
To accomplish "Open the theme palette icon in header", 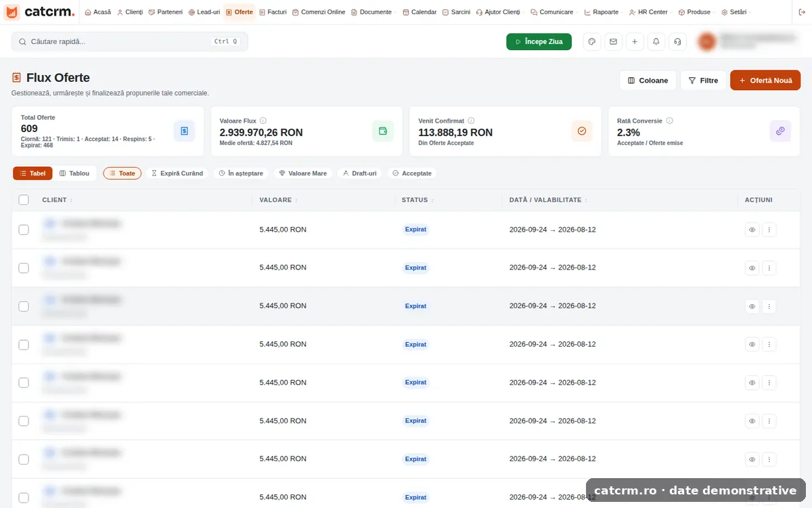I will coord(592,41).
